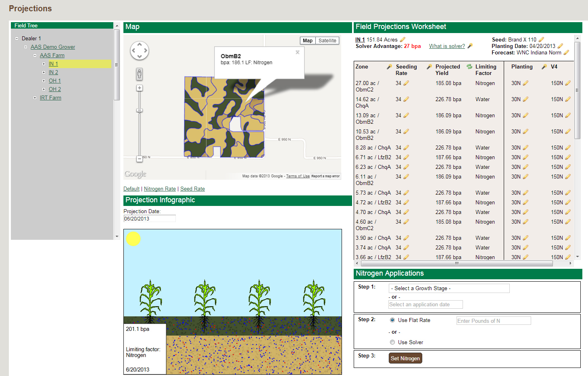Select the Use Solver radio button
Viewport: 588px width, 376px height.
[x=392, y=342]
